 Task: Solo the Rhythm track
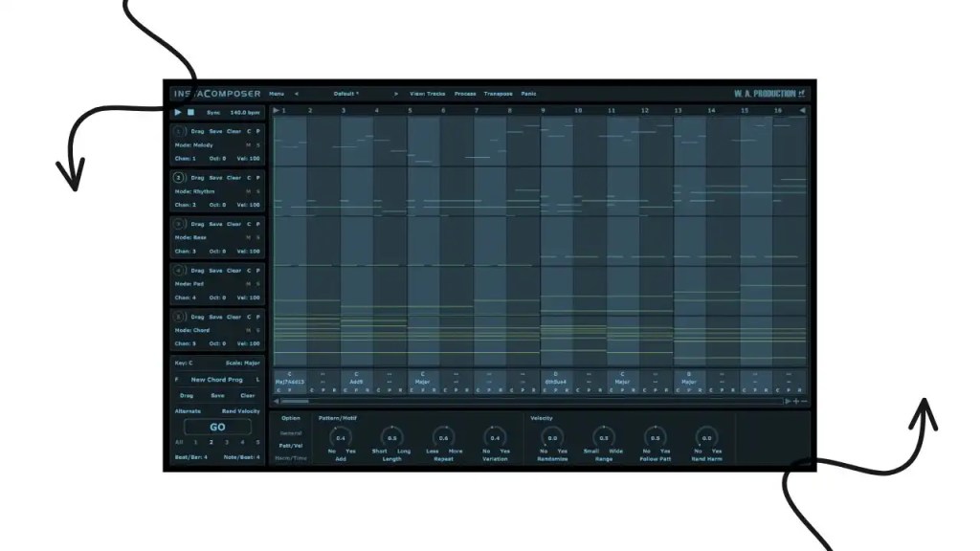tap(257, 191)
